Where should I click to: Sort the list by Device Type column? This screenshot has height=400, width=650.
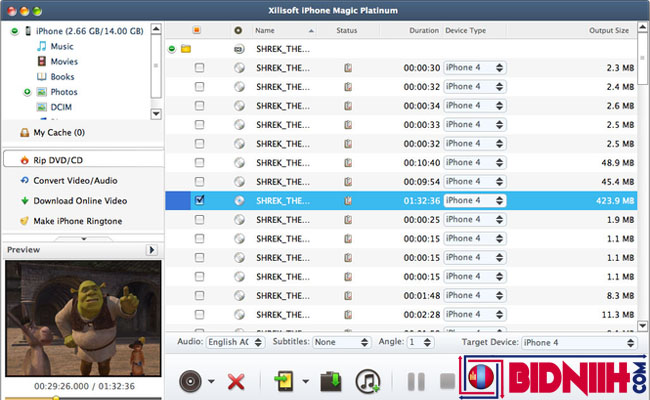pyautogui.click(x=474, y=30)
